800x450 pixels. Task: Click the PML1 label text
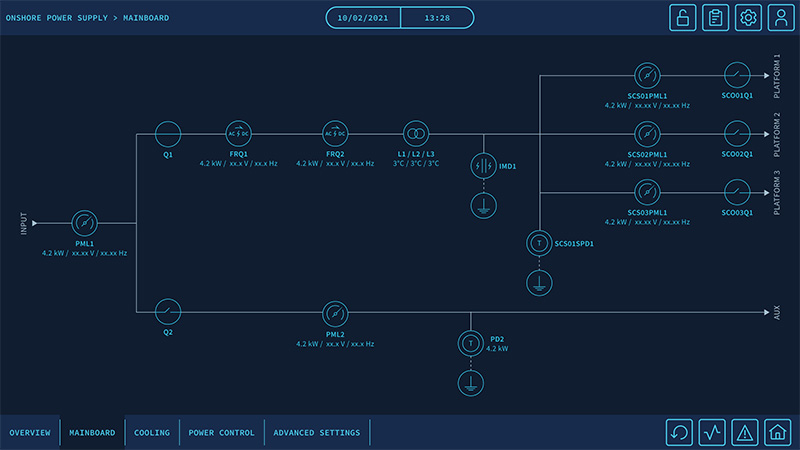click(84, 244)
